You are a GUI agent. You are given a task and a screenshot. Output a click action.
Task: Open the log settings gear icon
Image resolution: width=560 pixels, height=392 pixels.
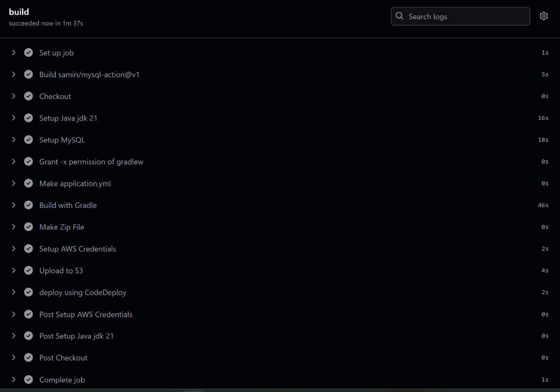point(544,16)
